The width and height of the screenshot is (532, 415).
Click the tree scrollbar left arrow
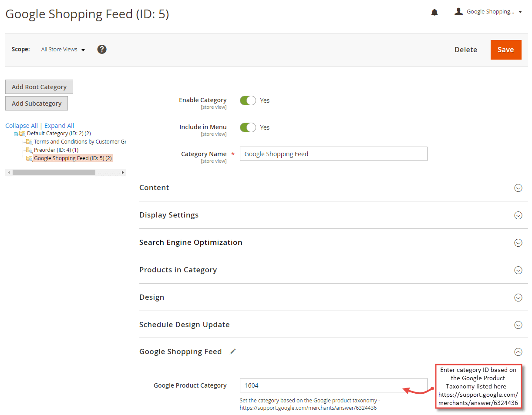8,173
